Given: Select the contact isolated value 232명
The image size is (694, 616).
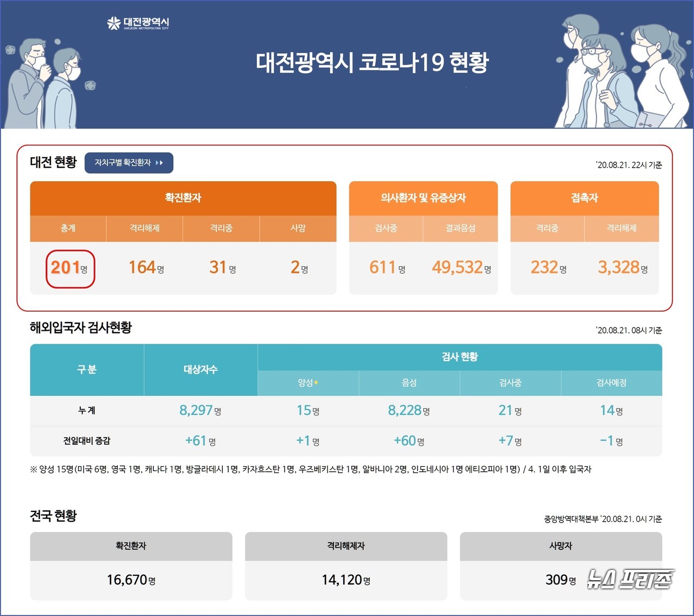Looking at the screenshot, I should (x=549, y=268).
